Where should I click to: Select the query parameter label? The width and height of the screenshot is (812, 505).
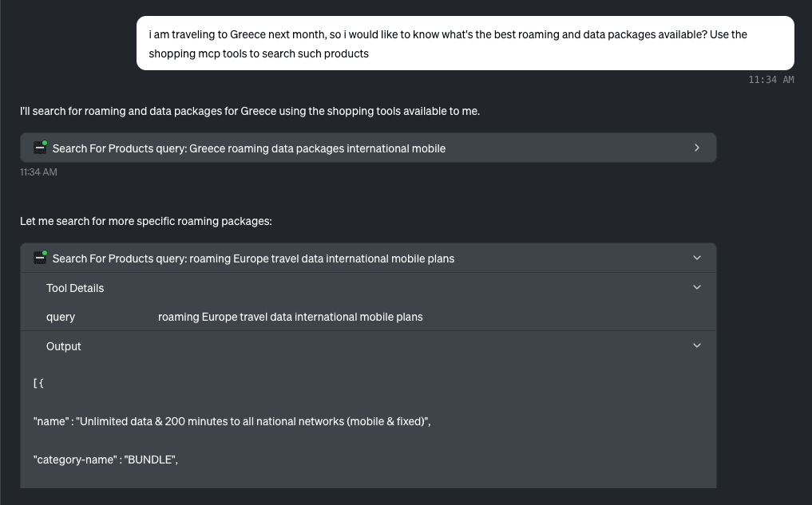click(61, 317)
